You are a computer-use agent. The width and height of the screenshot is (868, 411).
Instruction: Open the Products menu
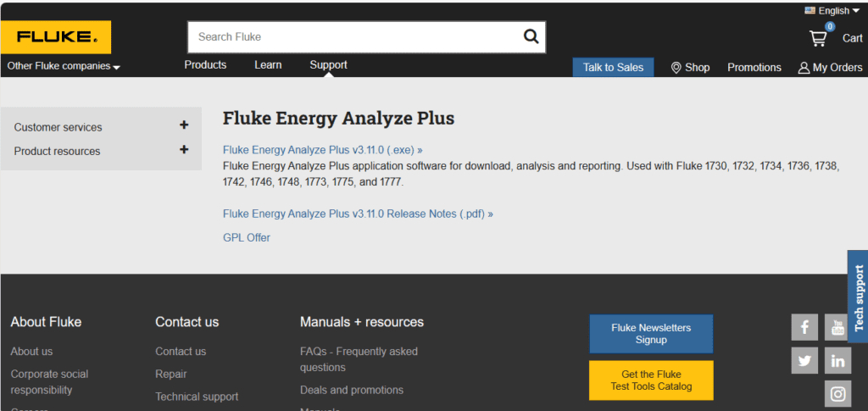(x=205, y=64)
